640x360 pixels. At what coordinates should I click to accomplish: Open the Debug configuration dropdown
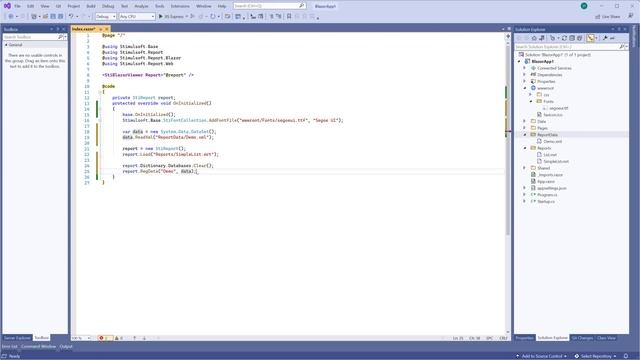106,16
